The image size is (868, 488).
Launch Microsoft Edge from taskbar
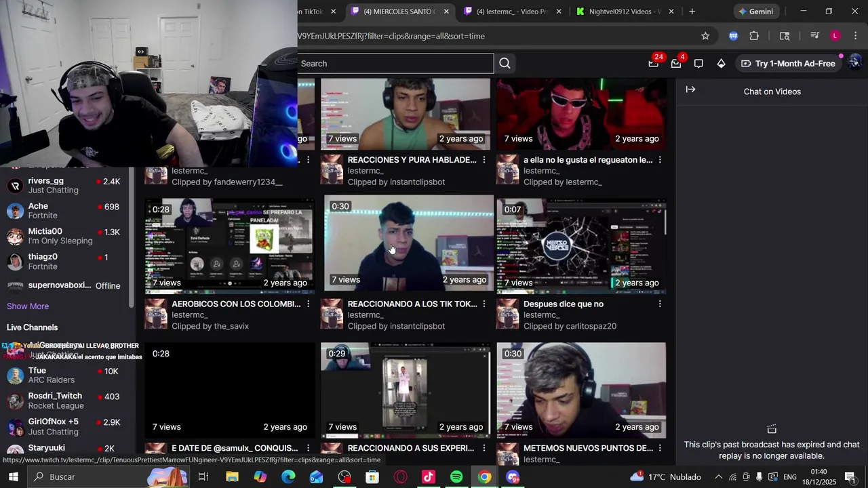coord(288,477)
